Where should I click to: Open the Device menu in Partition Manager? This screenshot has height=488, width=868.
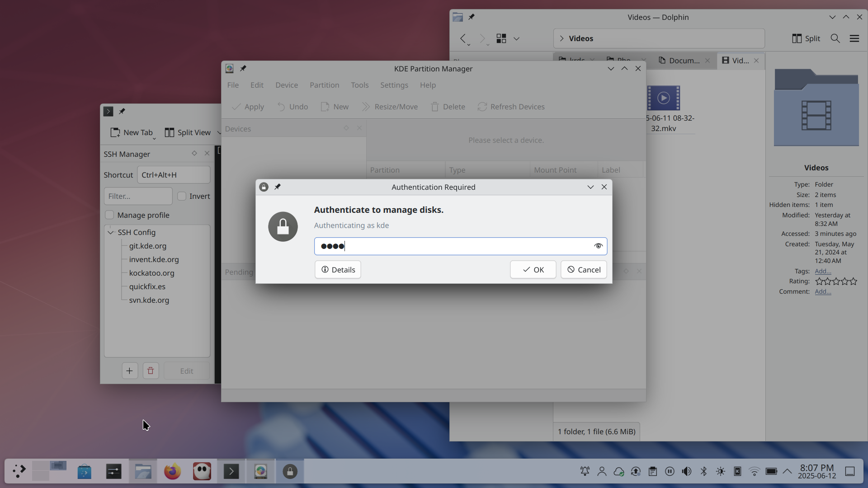point(287,85)
